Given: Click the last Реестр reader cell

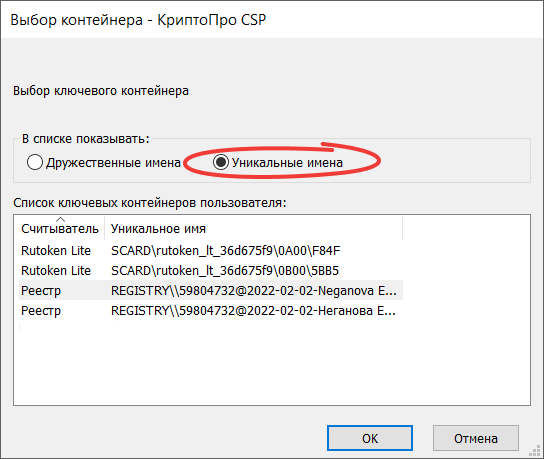Looking at the screenshot, I should point(41,311).
